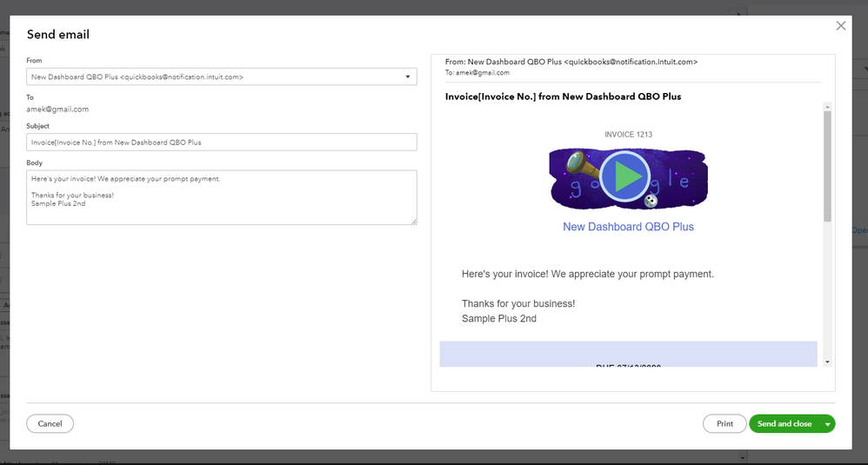Open the From sender dropdown

click(222, 76)
